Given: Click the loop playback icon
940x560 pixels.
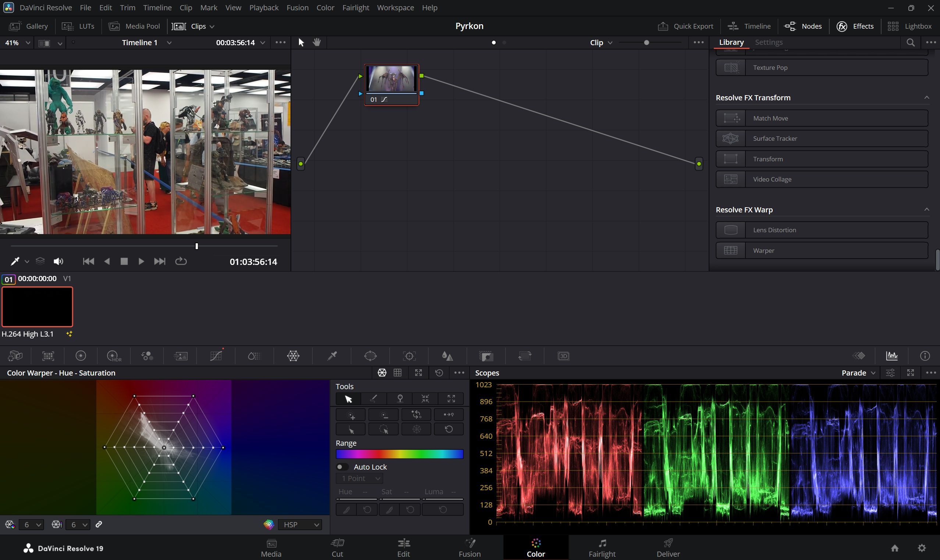Looking at the screenshot, I should tap(181, 262).
